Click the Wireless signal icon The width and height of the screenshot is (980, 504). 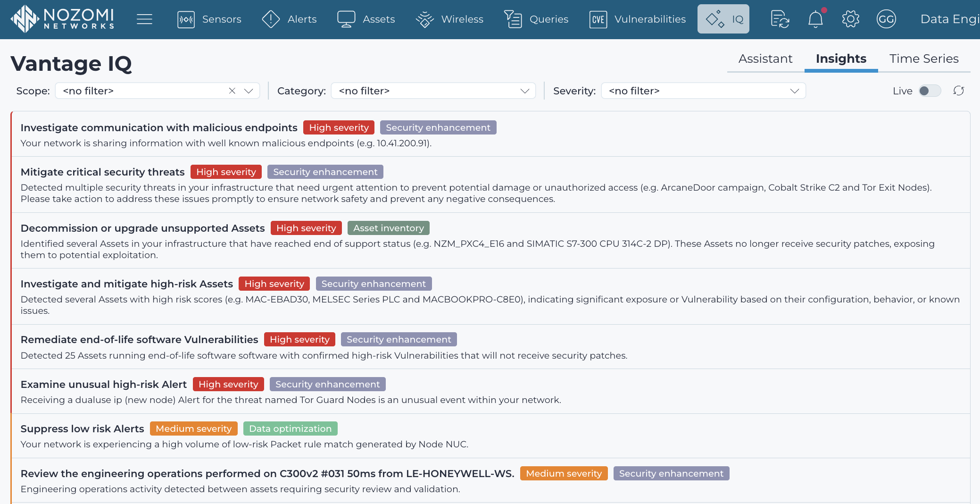point(424,19)
